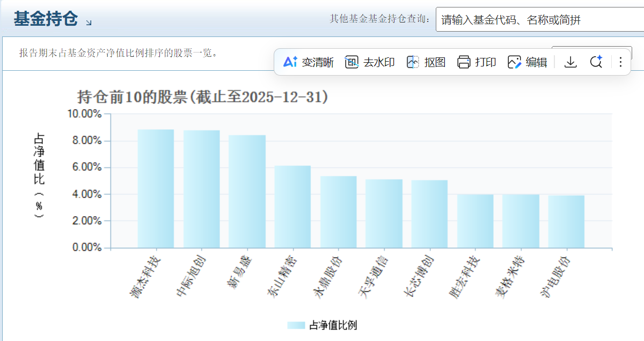
Task: Click the 东山精密 bar
Action: click(x=292, y=207)
